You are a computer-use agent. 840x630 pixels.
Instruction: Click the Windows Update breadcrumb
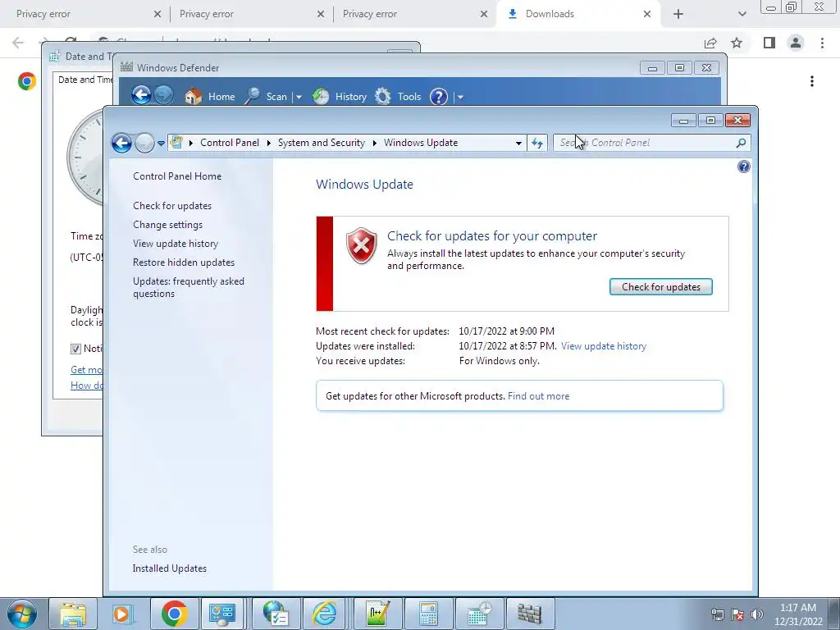pyautogui.click(x=421, y=143)
